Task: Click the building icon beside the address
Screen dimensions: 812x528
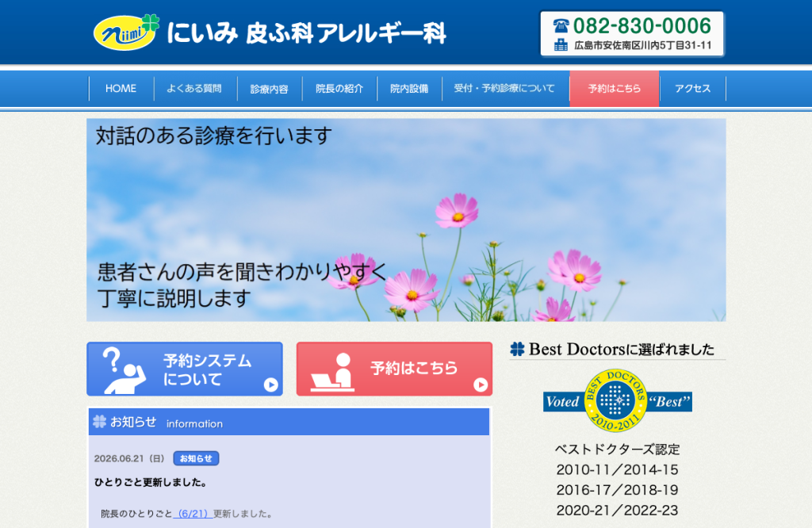Action: coord(561,45)
